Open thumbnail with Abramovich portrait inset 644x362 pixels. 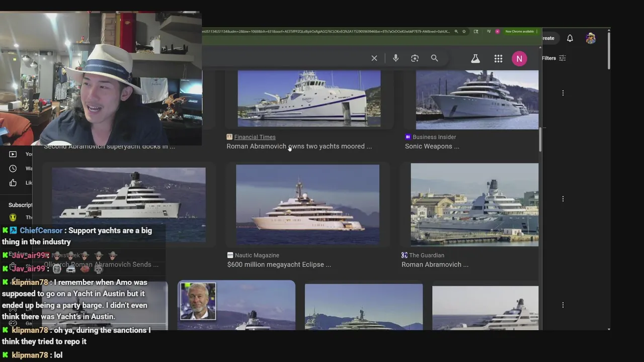coord(236,306)
